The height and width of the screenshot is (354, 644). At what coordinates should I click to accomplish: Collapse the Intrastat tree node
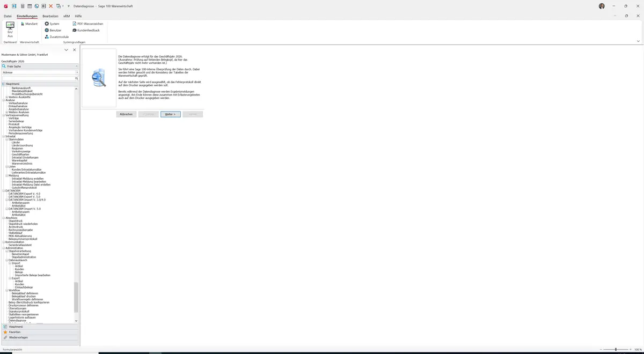[4, 136]
